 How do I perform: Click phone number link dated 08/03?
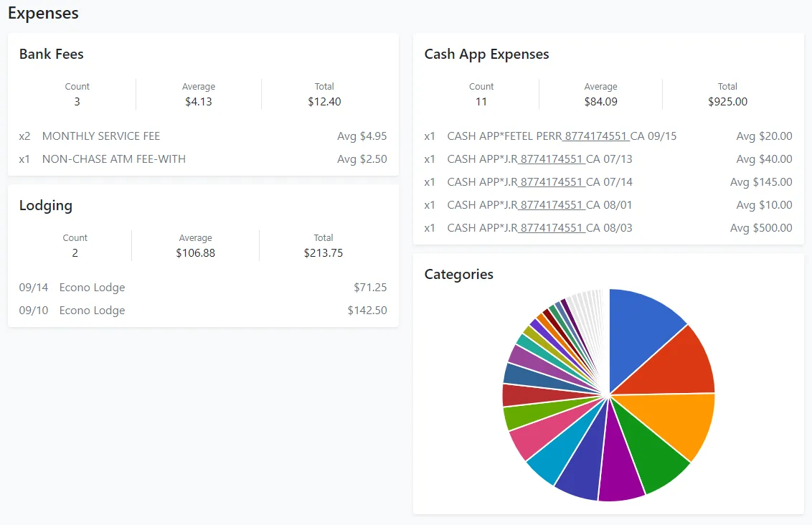pyautogui.click(x=552, y=228)
